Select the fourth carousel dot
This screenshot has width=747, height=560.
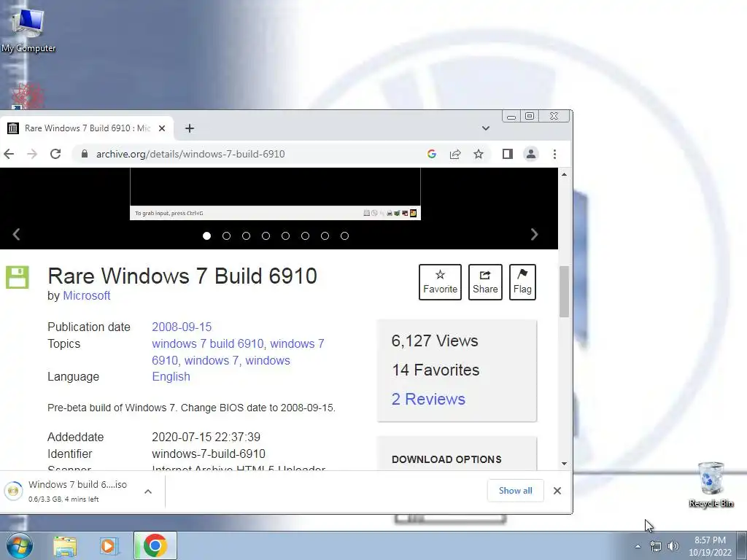(266, 236)
